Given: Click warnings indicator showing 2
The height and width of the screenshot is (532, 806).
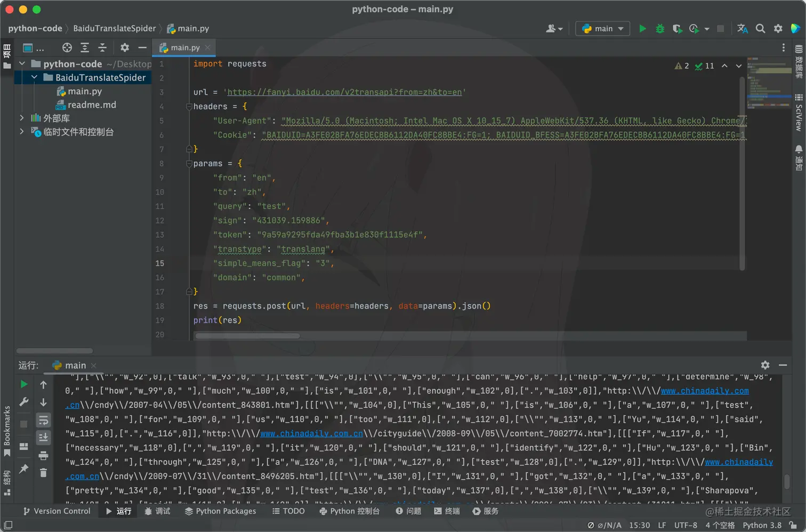Looking at the screenshot, I should (682, 66).
